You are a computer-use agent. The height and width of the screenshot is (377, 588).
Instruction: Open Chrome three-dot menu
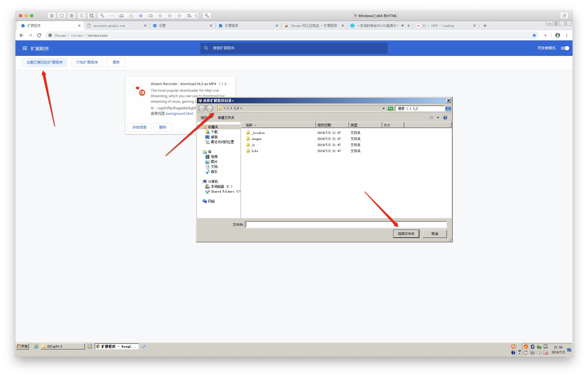tap(567, 35)
